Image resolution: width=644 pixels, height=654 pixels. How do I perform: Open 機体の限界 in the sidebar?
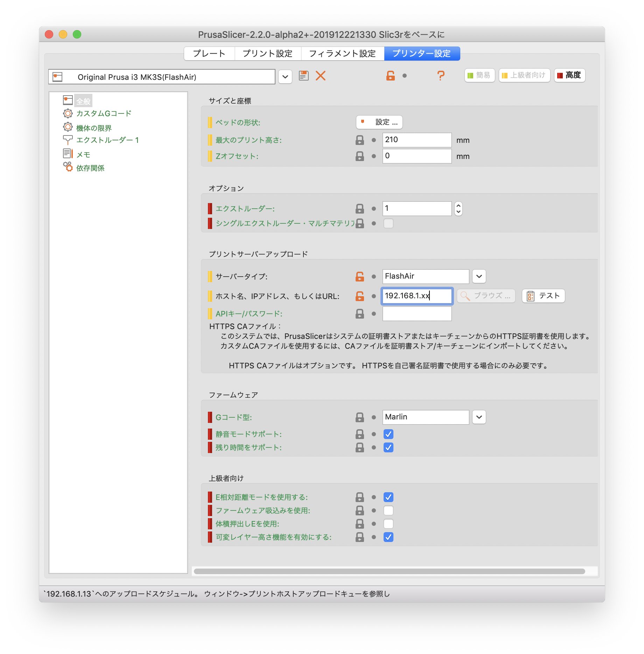(94, 128)
